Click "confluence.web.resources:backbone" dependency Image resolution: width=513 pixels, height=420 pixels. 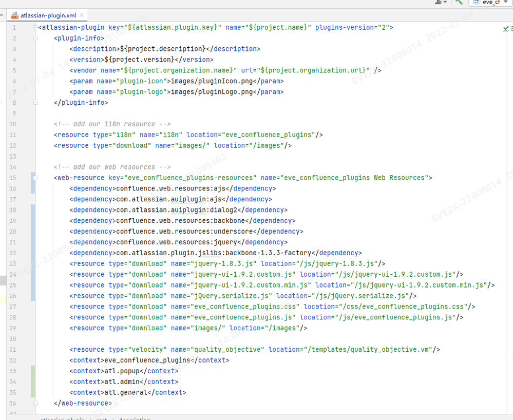181,221
